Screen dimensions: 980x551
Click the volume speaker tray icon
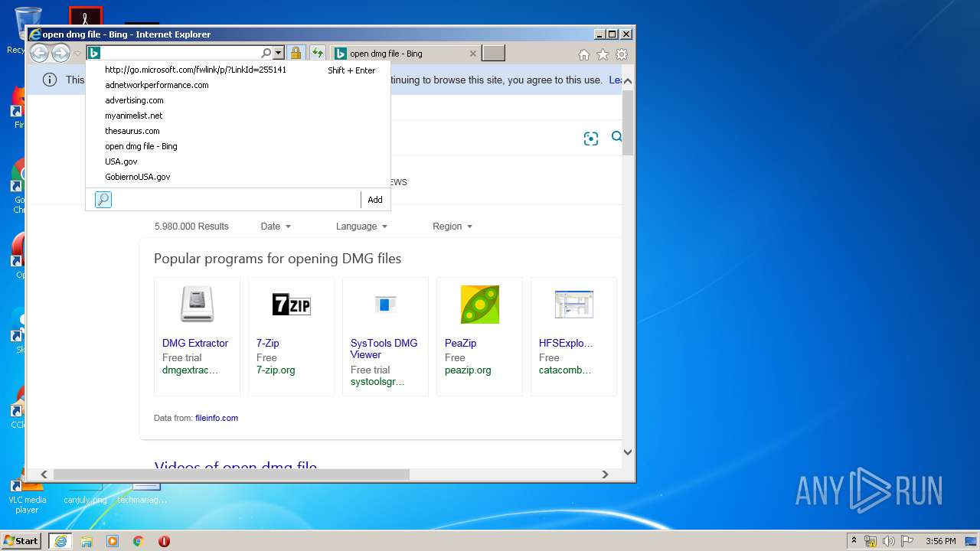(x=889, y=541)
